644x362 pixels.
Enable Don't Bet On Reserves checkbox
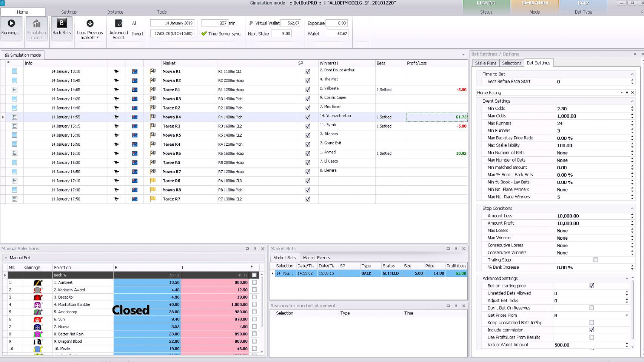pos(592,308)
